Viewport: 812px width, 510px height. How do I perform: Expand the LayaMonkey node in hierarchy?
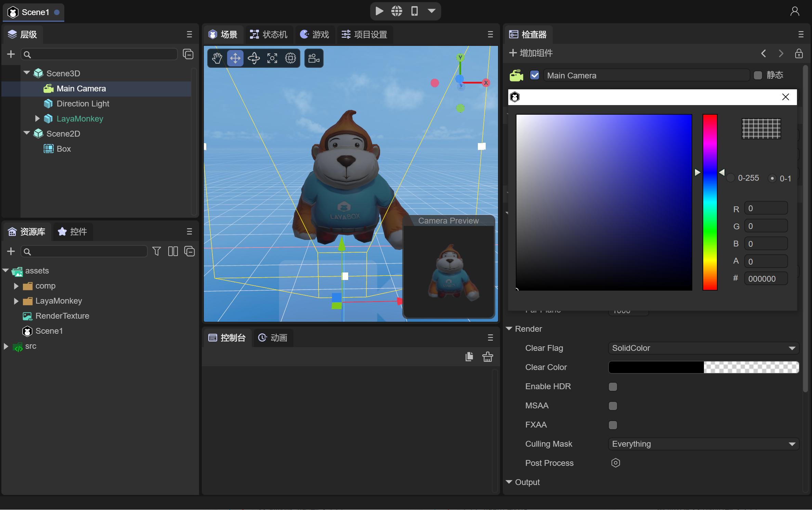[x=37, y=118]
